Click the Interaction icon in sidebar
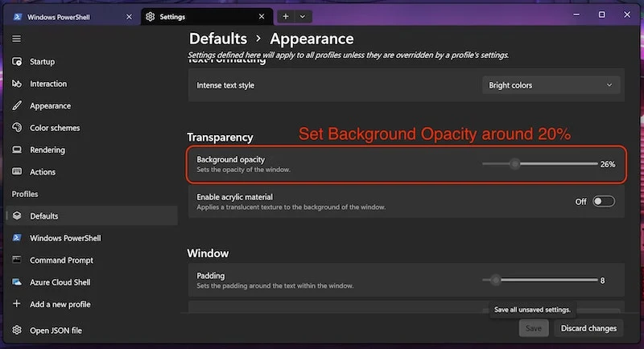The width and height of the screenshot is (644, 349). point(17,84)
